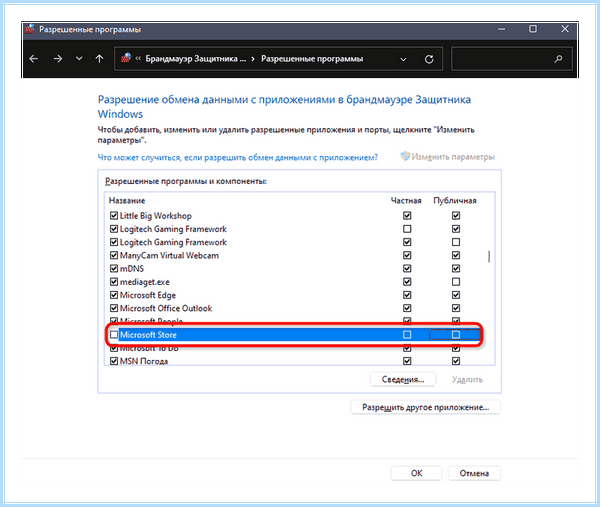Toggle Частная checkbox for Little Big Workshop
Screen dimensions: 600x507
tap(407, 216)
